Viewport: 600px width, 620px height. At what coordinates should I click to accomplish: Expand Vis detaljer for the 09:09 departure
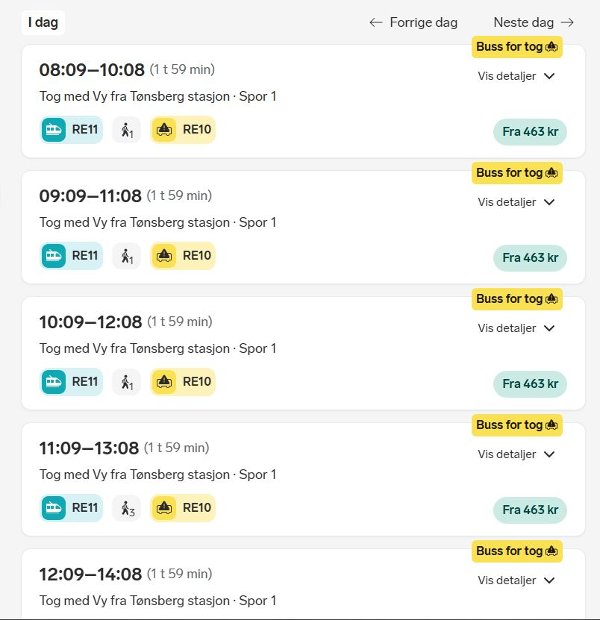[516, 202]
